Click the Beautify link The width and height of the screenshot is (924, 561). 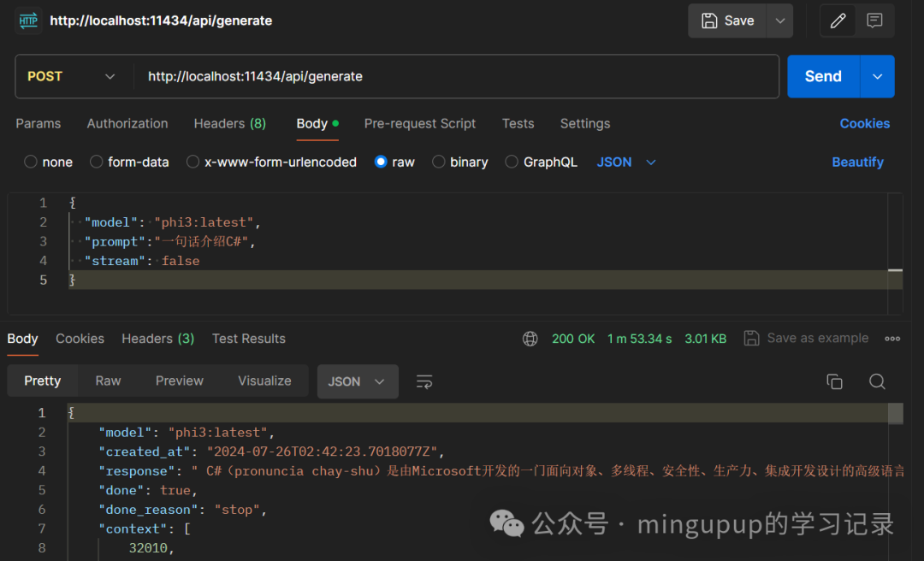(x=857, y=162)
